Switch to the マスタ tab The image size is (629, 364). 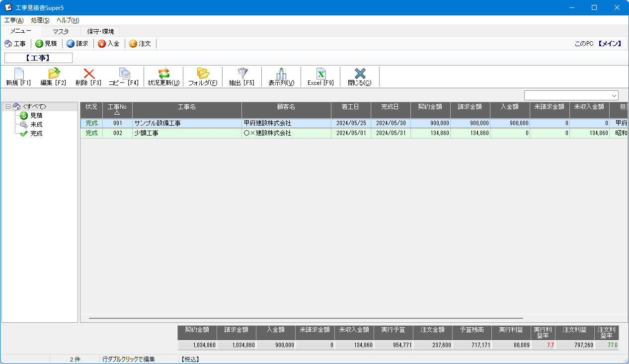[61, 31]
